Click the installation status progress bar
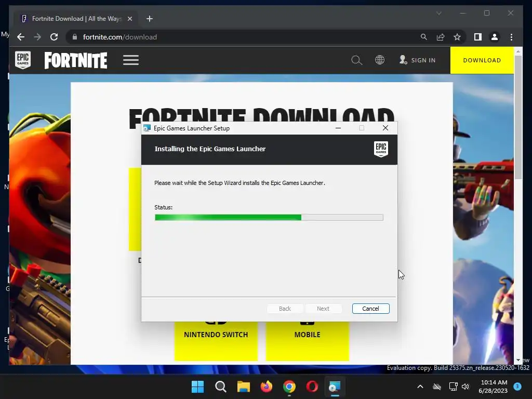The image size is (532, 399). coord(269,218)
